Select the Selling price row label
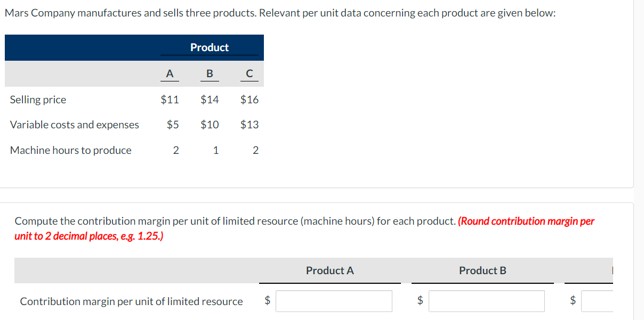Screen dimensions: 644x320 click(x=38, y=100)
